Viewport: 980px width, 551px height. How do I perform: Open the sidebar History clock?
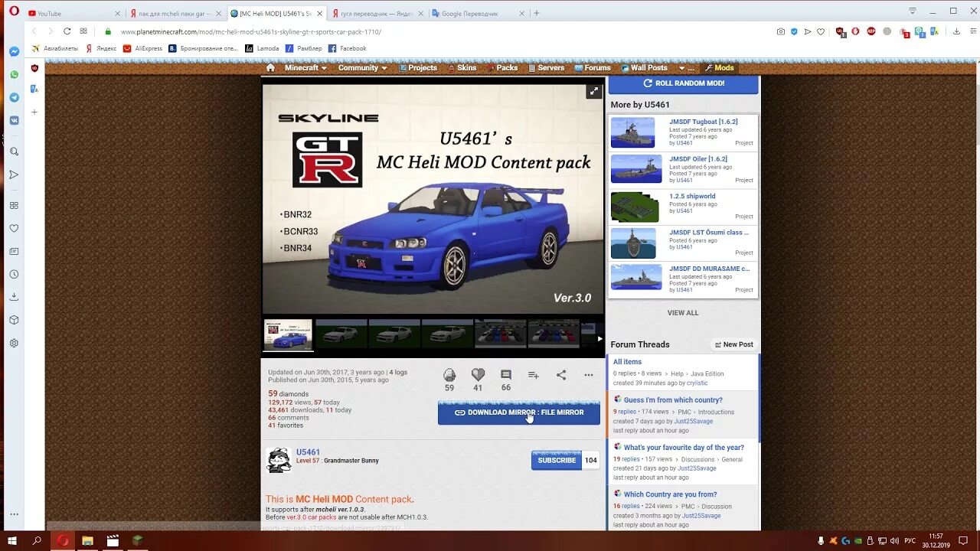(14, 274)
